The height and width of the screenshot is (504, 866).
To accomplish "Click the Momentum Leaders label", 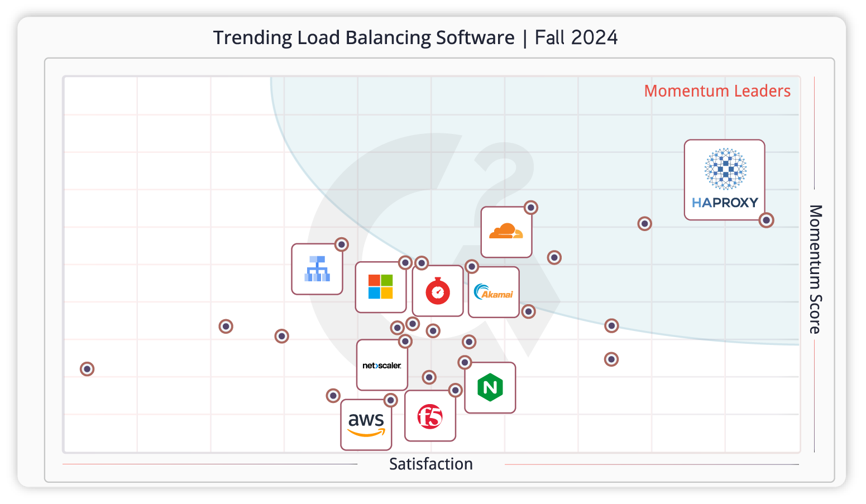I will tap(717, 91).
